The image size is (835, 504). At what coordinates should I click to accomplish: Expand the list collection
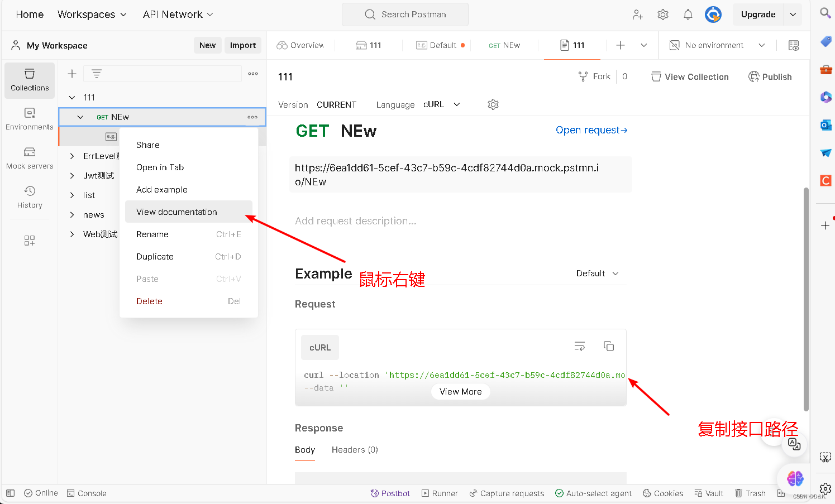[x=72, y=195]
